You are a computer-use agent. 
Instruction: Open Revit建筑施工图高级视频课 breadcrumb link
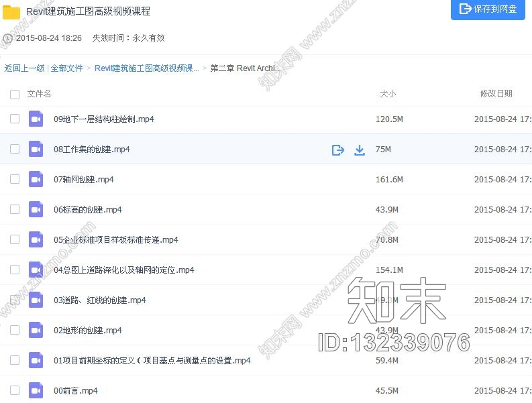pos(146,68)
